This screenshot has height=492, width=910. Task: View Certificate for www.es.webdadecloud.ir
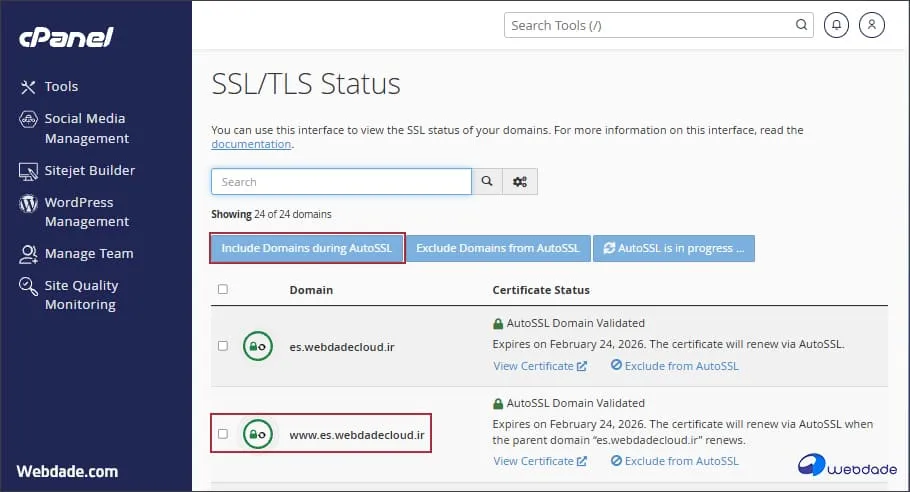click(x=540, y=461)
